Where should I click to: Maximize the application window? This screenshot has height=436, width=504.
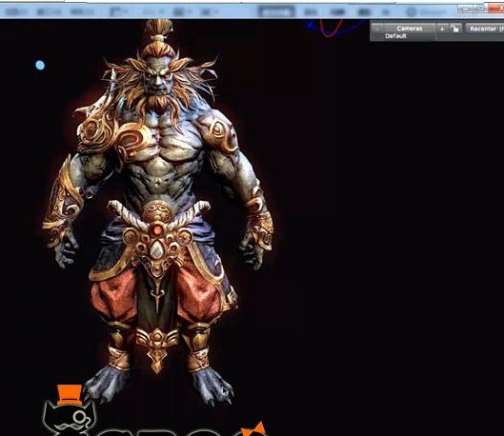480,9
